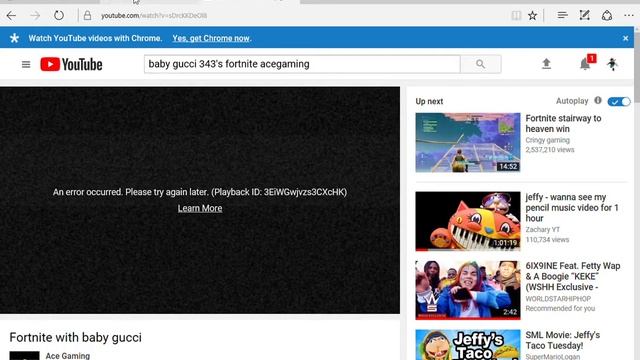
Task: Open 6IX9INE KEKE video thumbnail
Action: point(468,290)
